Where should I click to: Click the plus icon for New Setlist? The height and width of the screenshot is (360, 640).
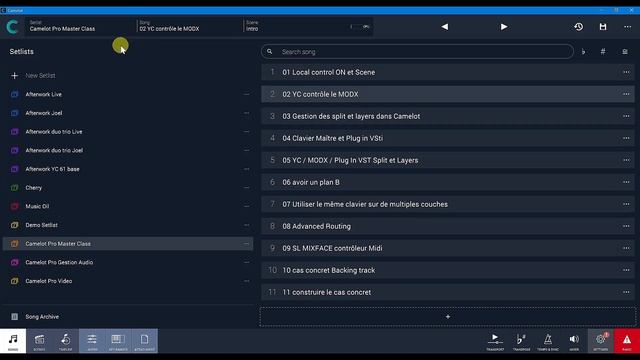pyautogui.click(x=15, y=76)
